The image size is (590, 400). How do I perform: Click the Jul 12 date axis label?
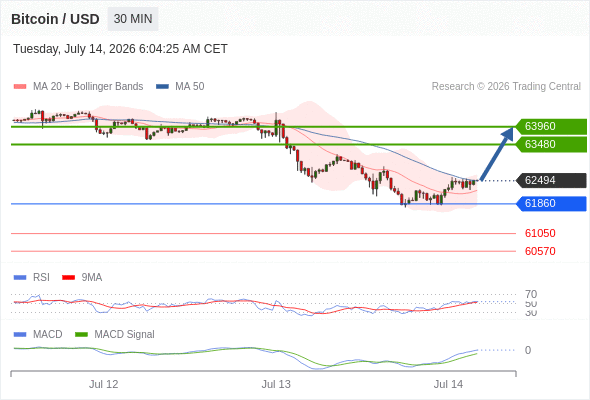103,384
